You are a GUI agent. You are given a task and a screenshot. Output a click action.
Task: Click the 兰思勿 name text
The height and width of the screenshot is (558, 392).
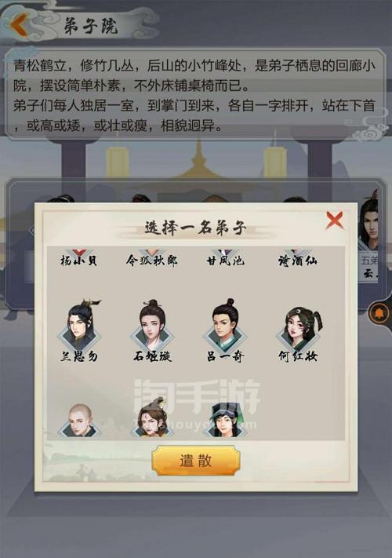coord(79,356)
